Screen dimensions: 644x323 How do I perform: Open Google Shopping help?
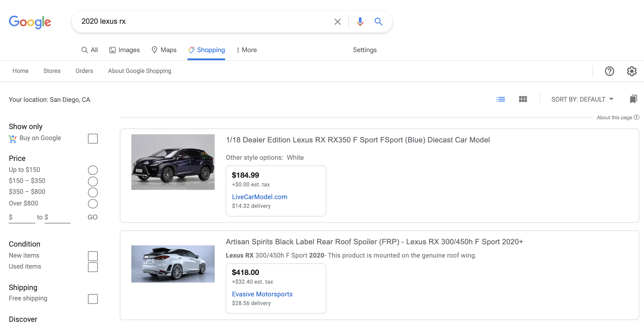610,71
